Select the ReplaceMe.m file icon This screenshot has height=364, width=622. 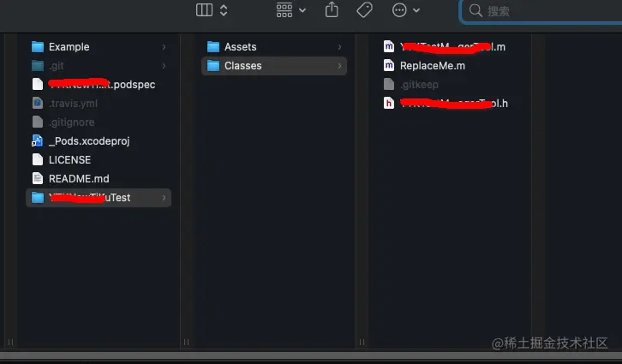pos(389,65)
